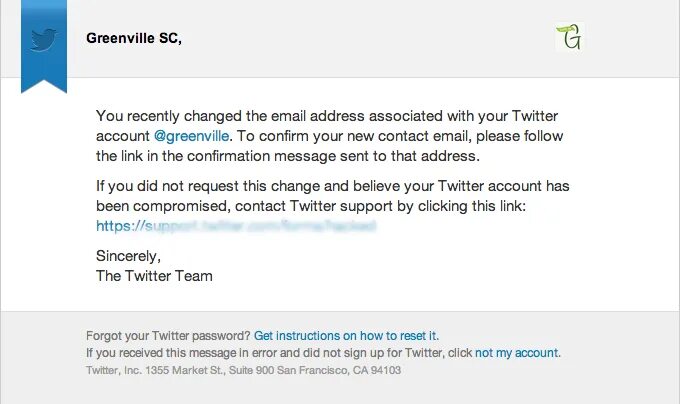Viewport: 680px width, 404px height.
Task: Follow the https://support Twitter hacked-account link
Action: tap(236, 226)
